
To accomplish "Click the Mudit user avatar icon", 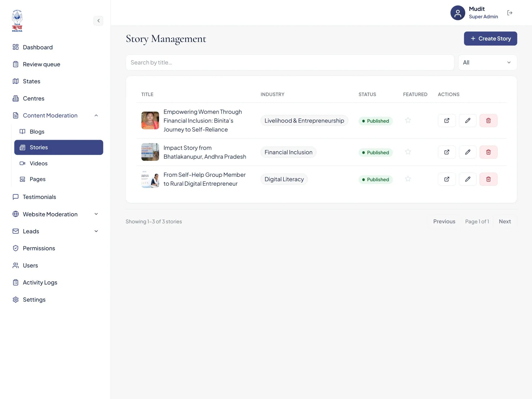I will coord(457,13).
